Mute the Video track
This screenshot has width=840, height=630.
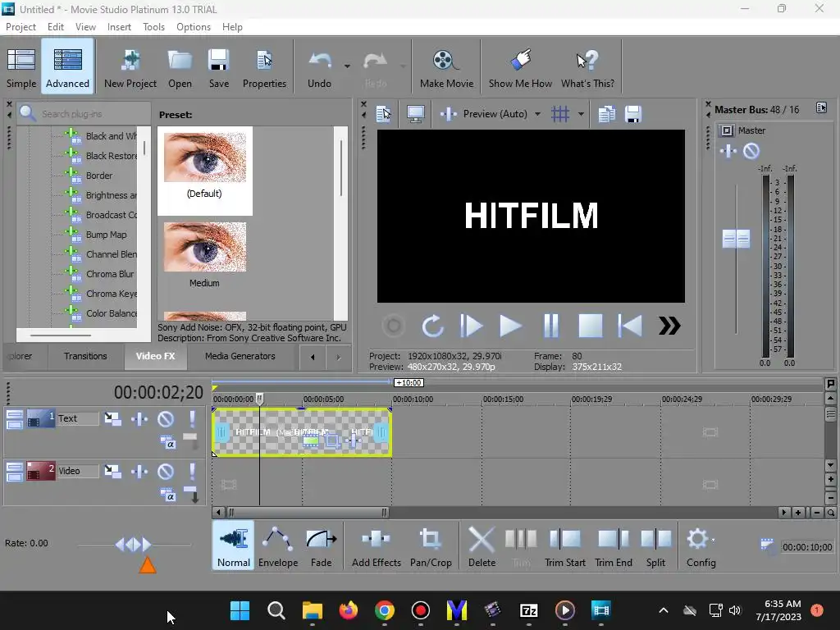[166, 472]
